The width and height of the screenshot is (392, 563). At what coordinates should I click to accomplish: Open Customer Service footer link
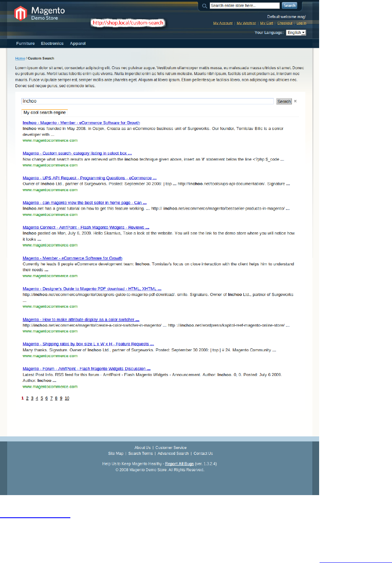point(171,448)
